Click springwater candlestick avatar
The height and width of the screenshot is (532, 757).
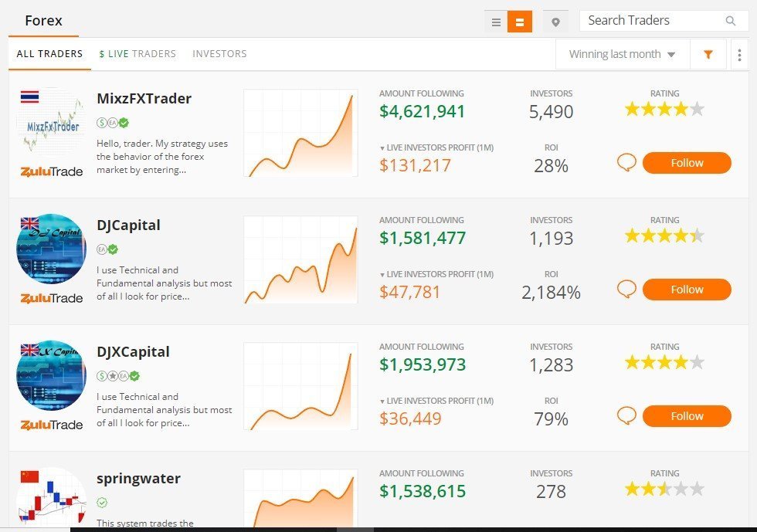(51, 497)
